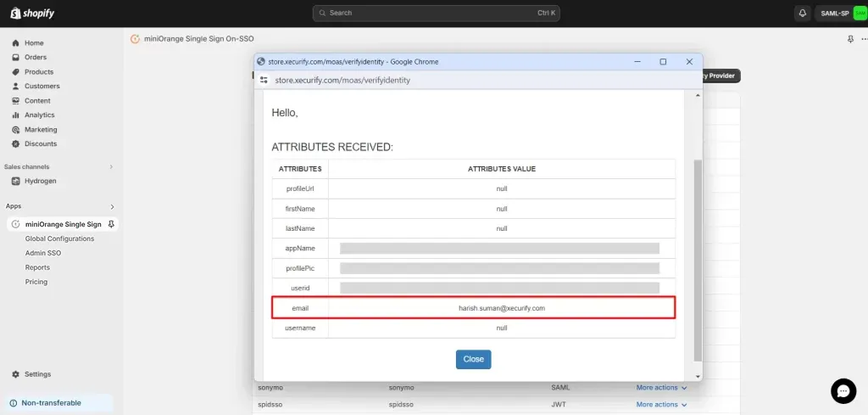
Task: Click the Marketing target icon
Action: (15, 130)
